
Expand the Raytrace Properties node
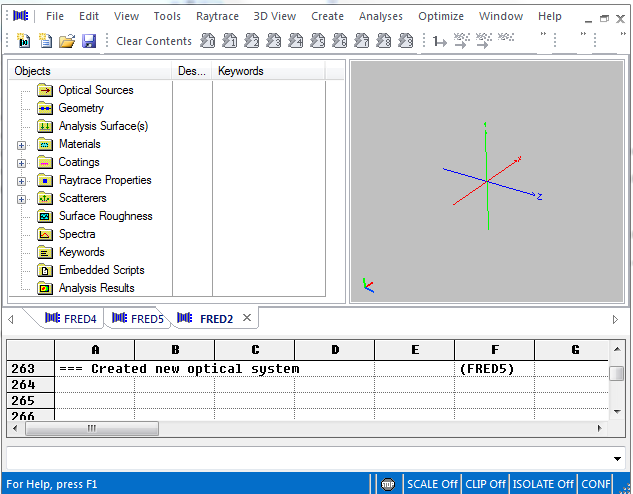pyautogui.click(x=22, y=180)
